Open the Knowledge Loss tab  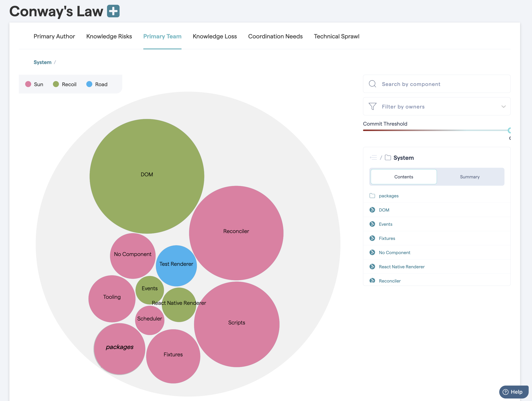click(x=214, y=36)
